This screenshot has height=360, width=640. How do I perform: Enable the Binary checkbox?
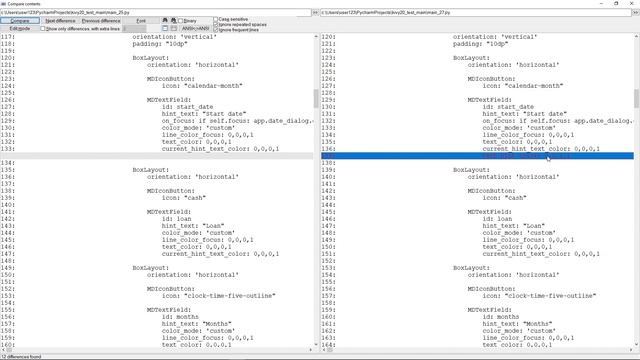pos(181,21)
